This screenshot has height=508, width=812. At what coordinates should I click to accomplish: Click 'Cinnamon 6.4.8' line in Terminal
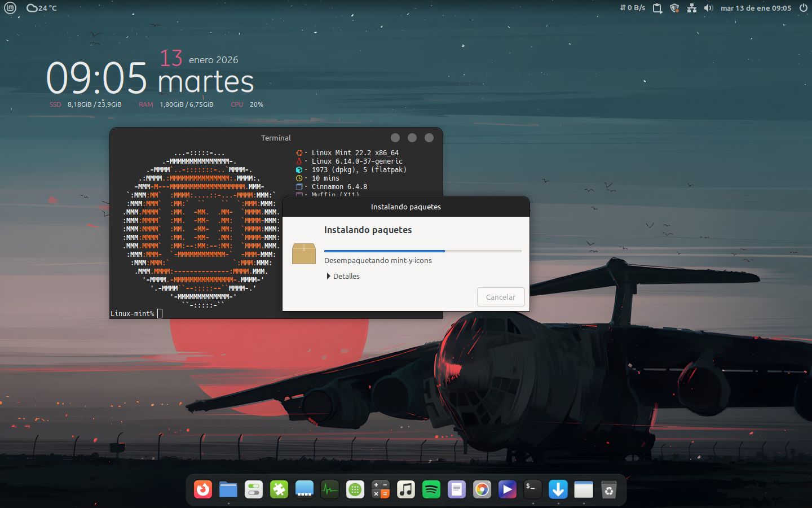(339, 187)
